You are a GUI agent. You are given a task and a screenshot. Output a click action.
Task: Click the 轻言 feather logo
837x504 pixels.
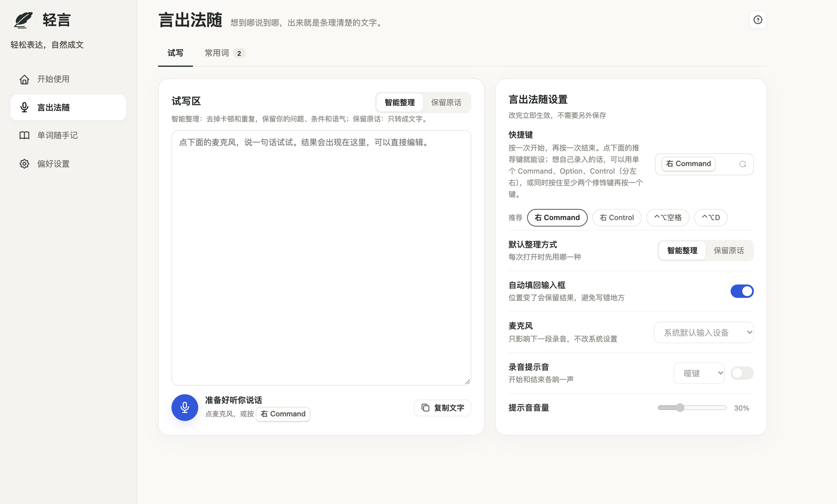pyautogui.click(x=23, y=20)
